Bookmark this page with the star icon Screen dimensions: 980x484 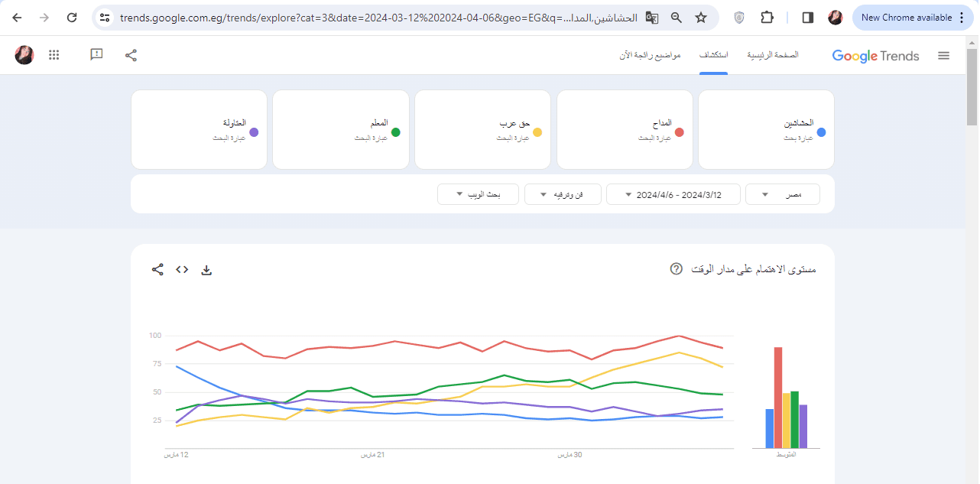(x=700, y=18)
